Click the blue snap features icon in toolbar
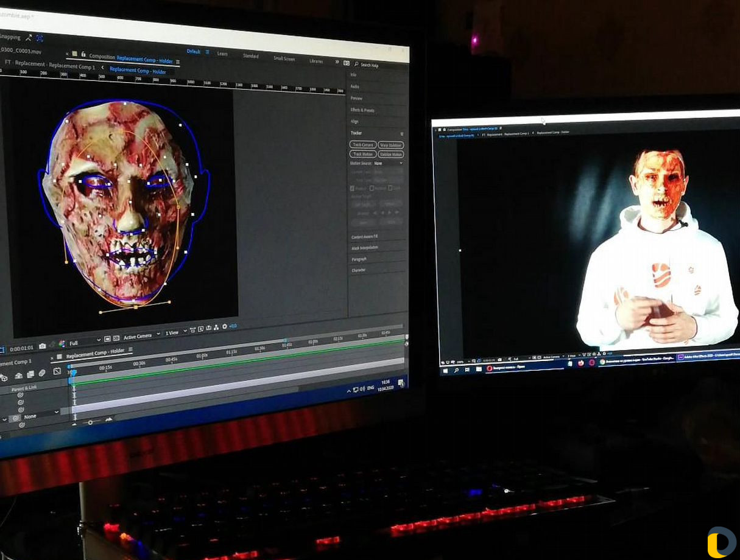This screenshot has height=560, width=740. coord(40,38)
